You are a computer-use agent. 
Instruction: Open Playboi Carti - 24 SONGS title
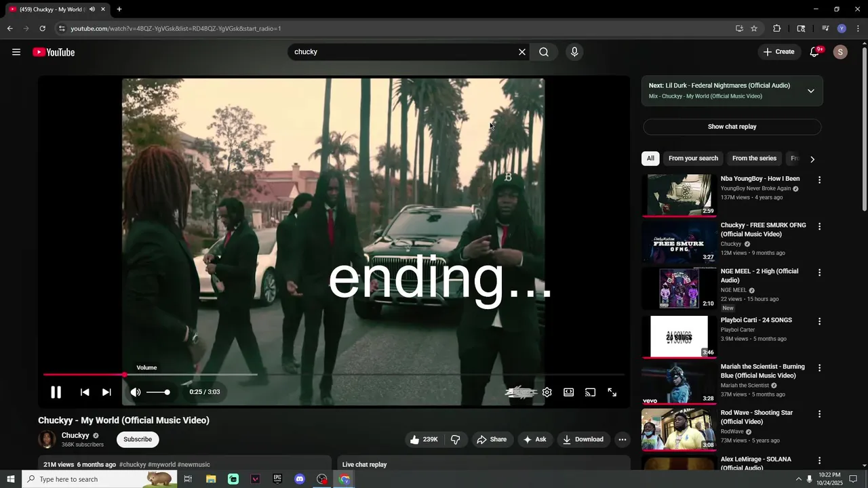pos(756,320)
